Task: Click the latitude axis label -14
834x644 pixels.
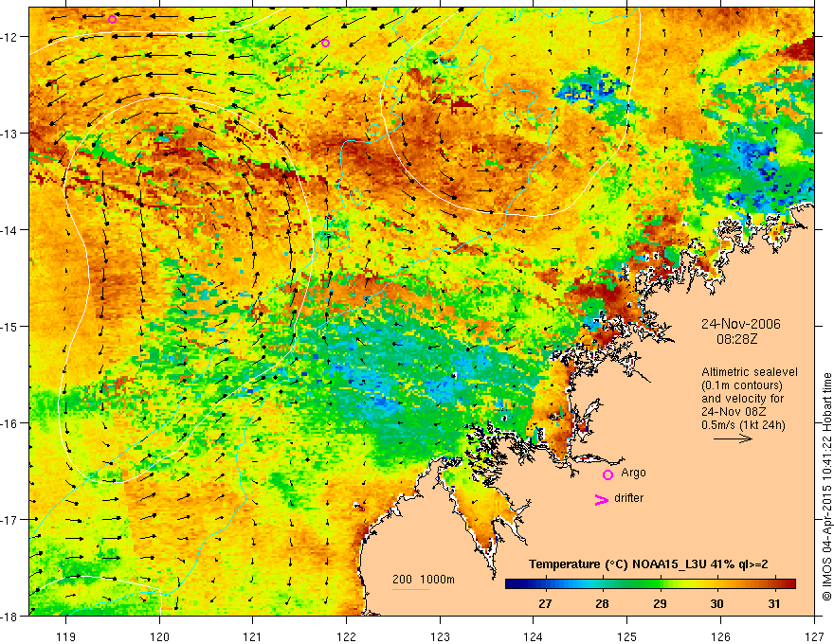Action: tap(11, 230)
